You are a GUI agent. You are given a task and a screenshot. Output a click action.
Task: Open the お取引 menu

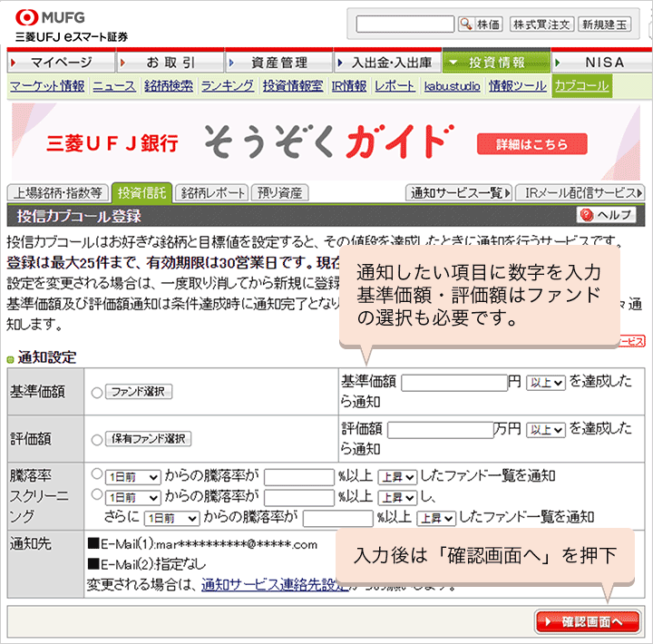tap(171, 63)
